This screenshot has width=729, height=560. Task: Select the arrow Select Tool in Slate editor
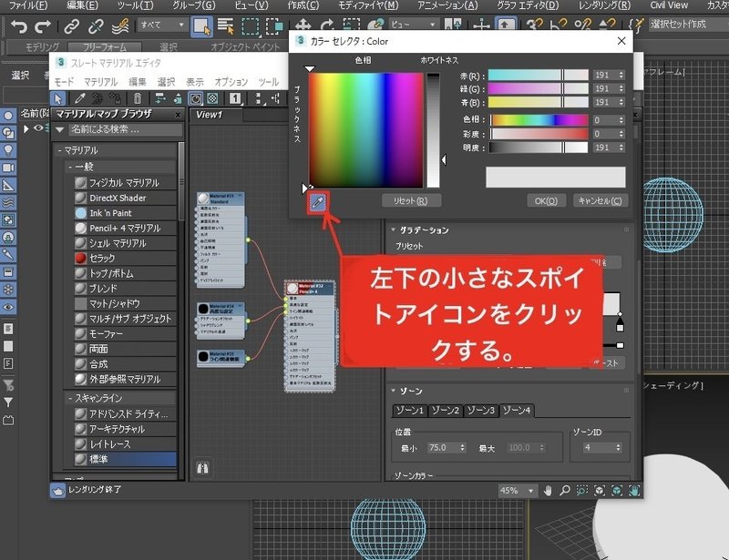pyautogui.click(x=57, y=98)
